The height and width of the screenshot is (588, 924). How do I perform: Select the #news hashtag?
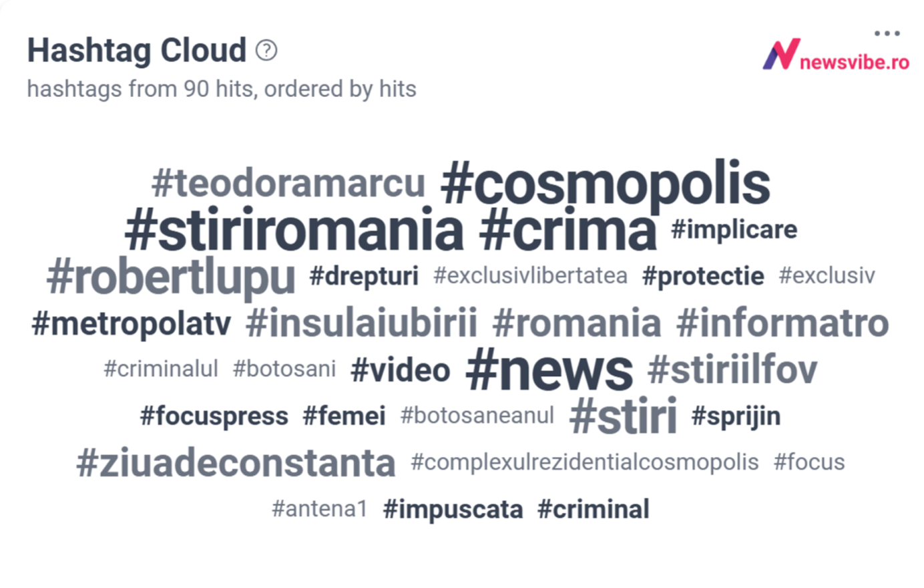[549, 370]
